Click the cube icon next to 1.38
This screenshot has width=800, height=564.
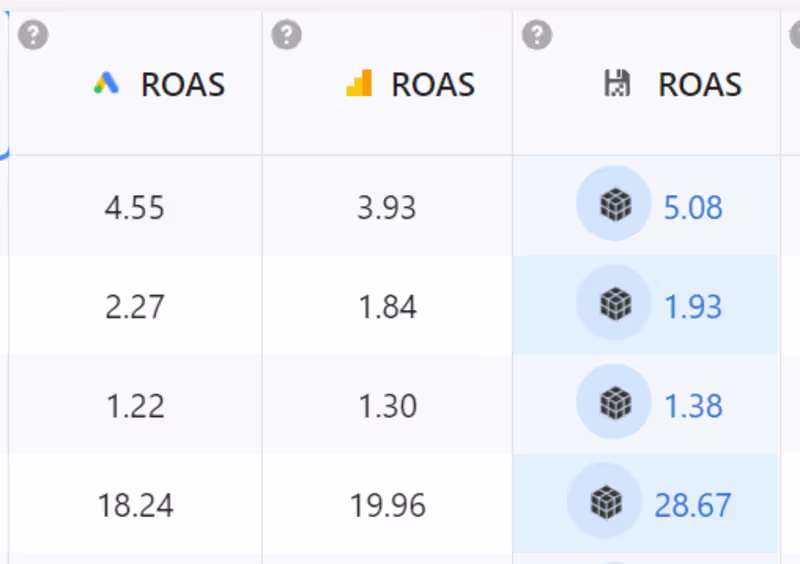[615, 404]
